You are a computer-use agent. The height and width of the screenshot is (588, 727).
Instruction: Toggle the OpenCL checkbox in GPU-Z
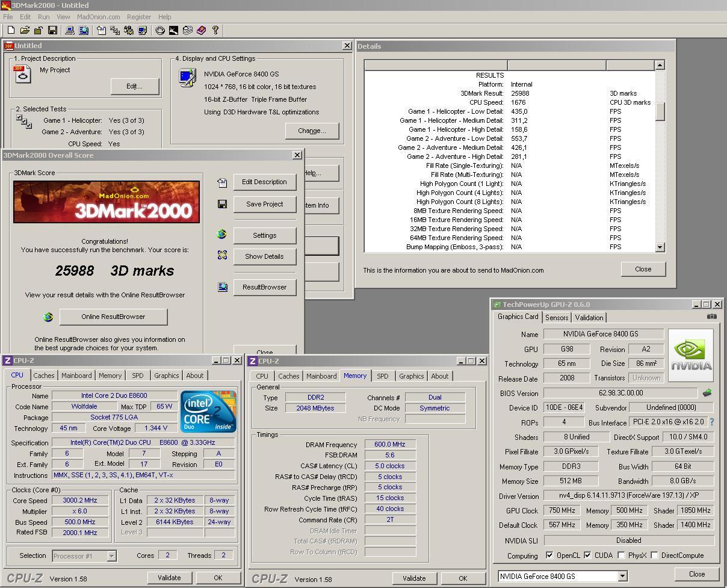click(549, 555)
